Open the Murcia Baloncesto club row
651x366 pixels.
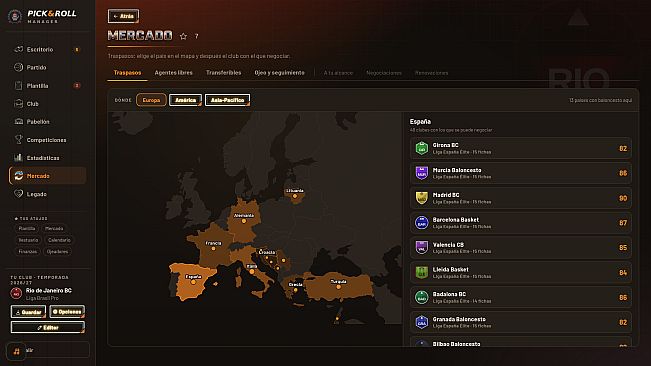521,173
